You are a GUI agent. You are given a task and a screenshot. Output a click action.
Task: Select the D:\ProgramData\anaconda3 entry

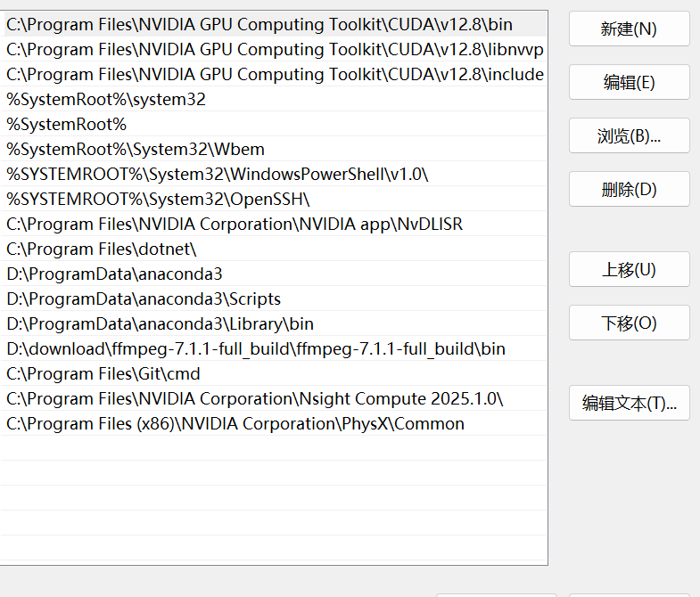[274, 274]
